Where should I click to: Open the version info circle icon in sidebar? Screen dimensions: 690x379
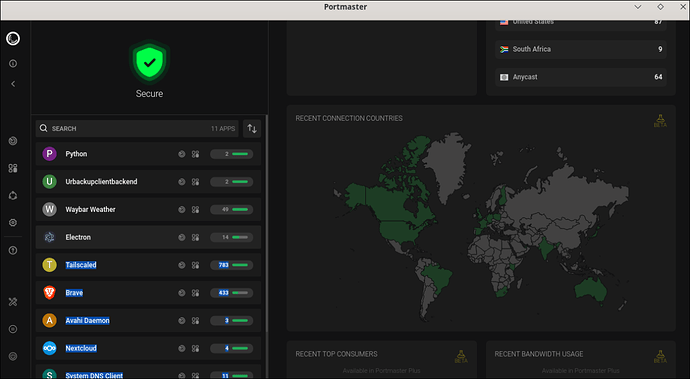[13, 63]
